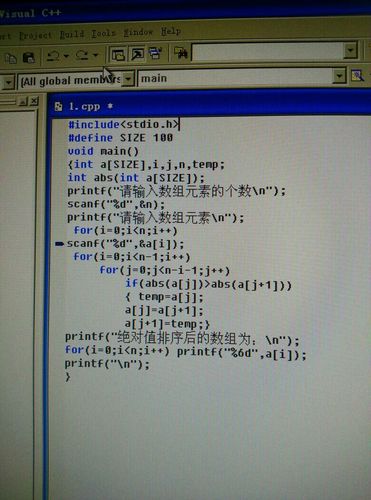Open the Build menu

tap(72, 34)
